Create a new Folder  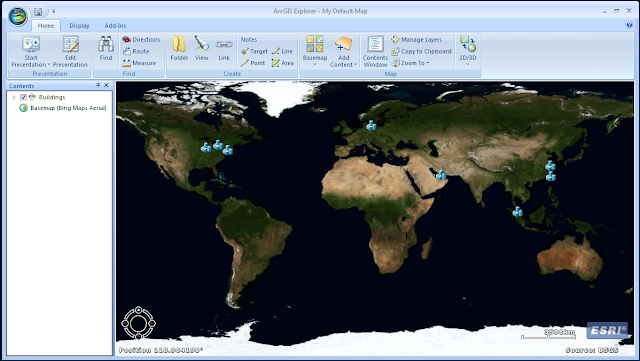(x=179, y=48)
